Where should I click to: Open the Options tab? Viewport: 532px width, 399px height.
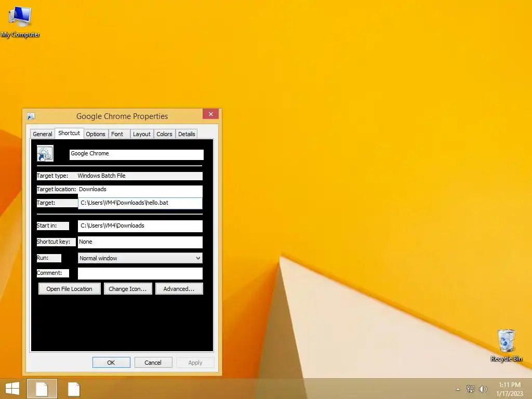96,134
